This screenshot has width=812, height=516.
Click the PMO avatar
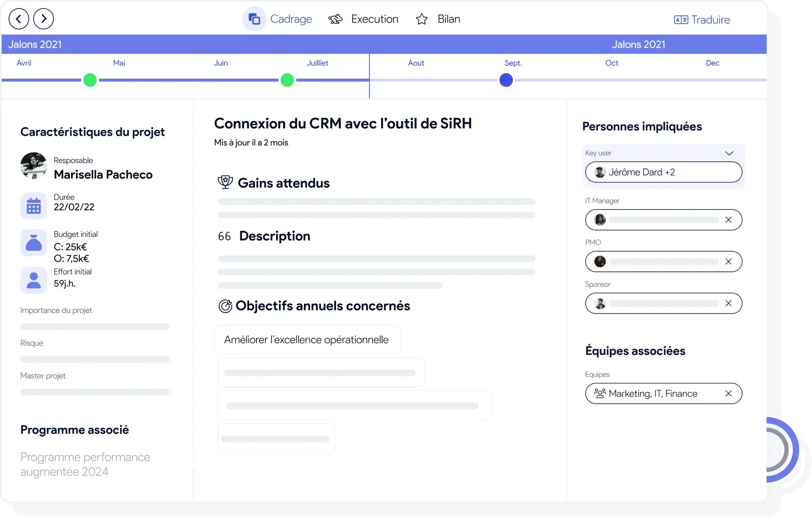(x=600, y=261)
